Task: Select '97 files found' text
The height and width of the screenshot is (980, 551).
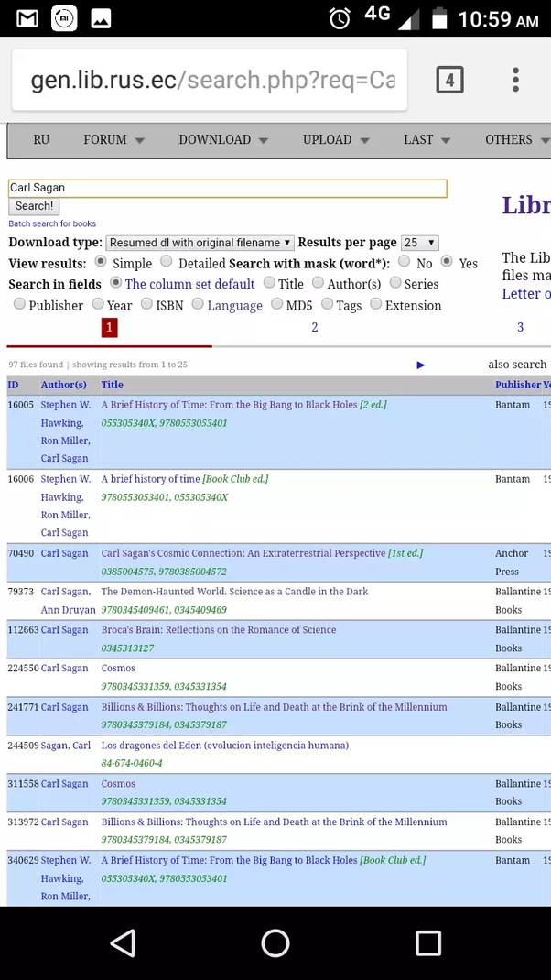Action: tap(36, 365)
